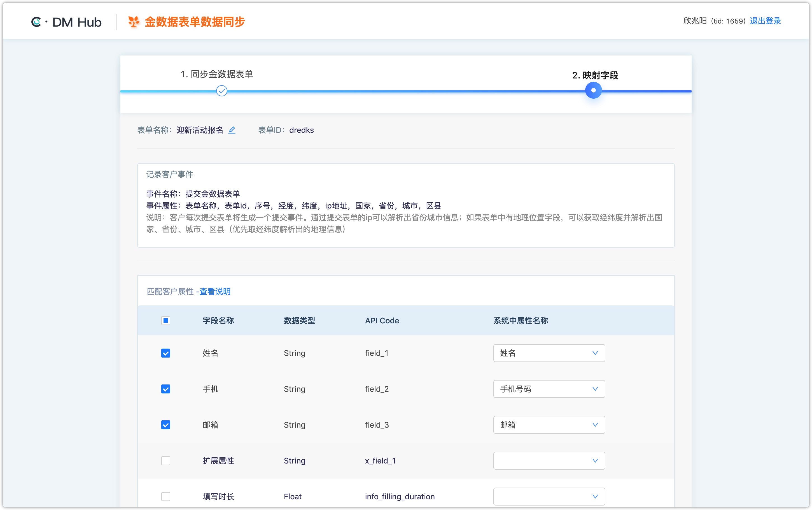The image size is (812, 510).
Task: Click the user name 欣兆阳 (tid: 1659)
Action: (714, 21)
